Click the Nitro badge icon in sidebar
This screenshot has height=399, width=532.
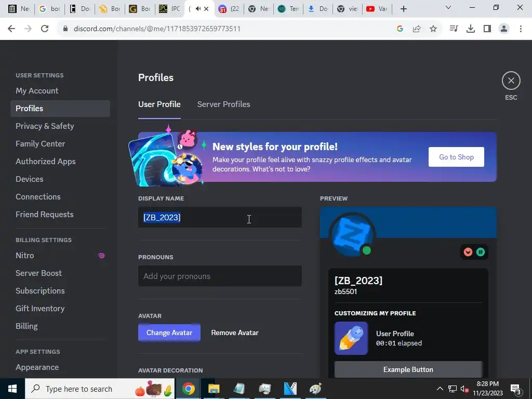101,256
